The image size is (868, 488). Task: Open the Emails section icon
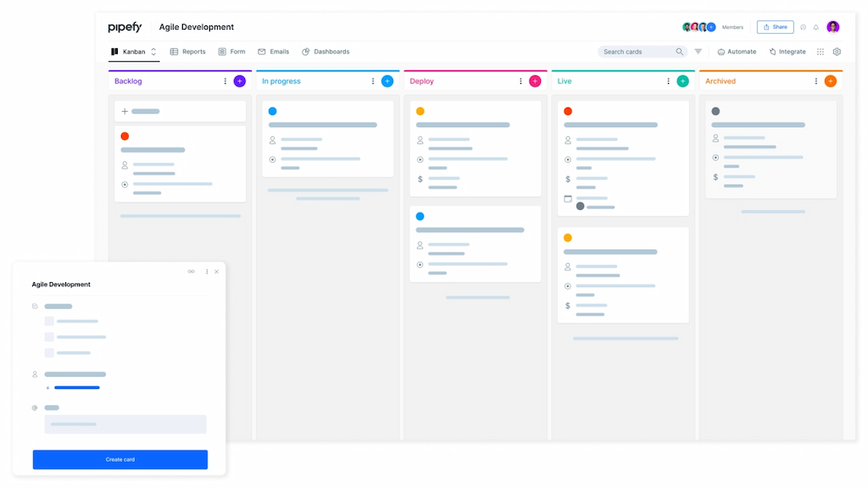tap(263, 52)
